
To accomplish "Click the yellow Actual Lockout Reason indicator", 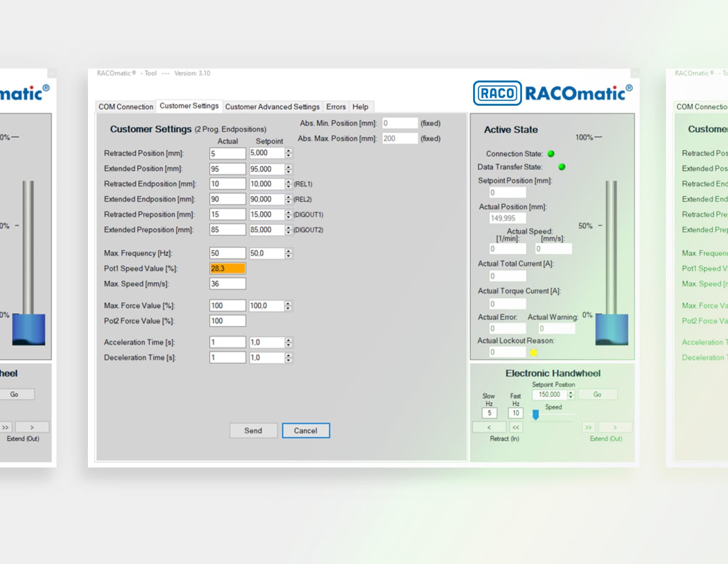I will (x=533, y=352).
